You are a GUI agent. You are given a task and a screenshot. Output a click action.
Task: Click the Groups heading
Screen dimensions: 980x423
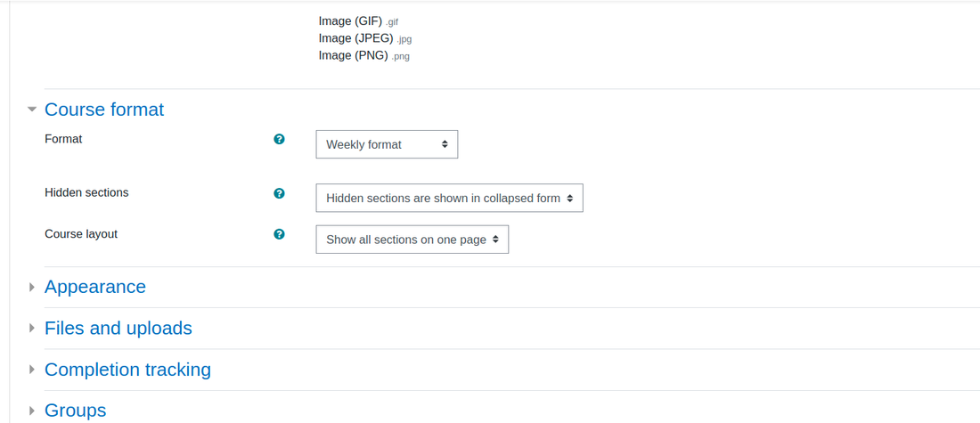point(75,411)
